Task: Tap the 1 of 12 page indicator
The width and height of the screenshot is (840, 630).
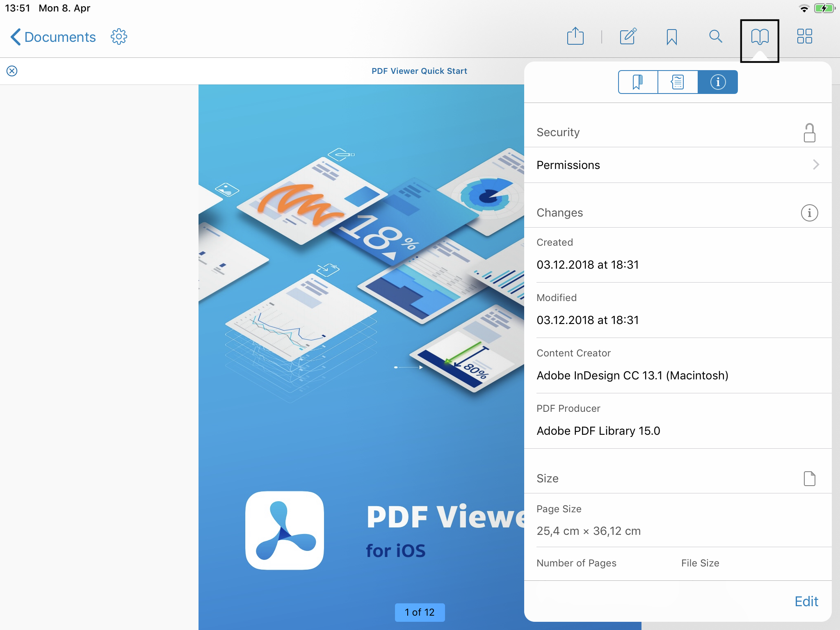Action: click(x=419, y=612)
